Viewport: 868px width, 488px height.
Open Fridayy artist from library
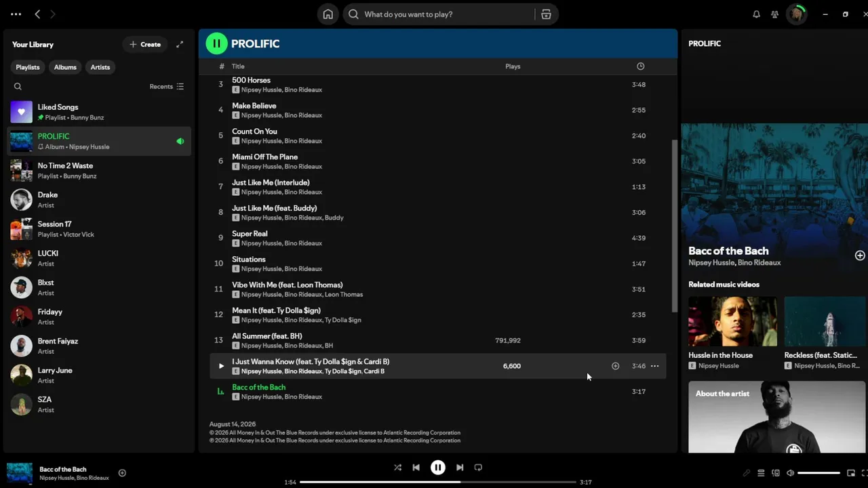click(99, 317)
